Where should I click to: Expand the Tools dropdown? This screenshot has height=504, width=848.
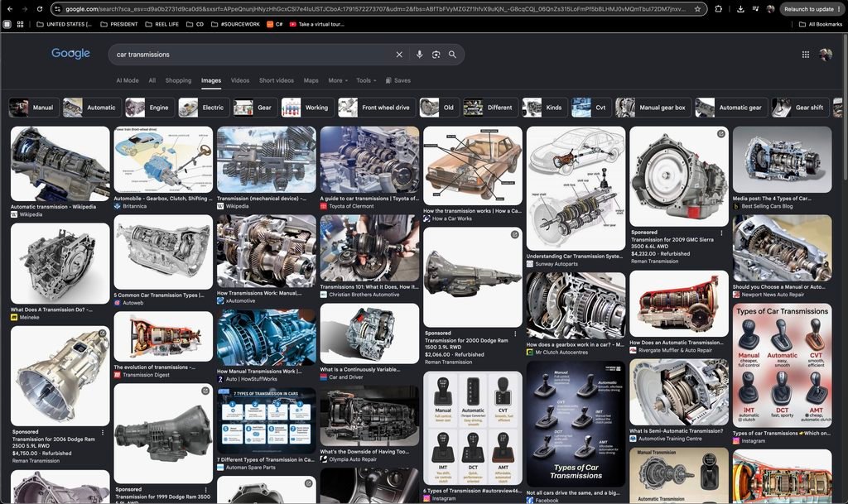(366, 80)
